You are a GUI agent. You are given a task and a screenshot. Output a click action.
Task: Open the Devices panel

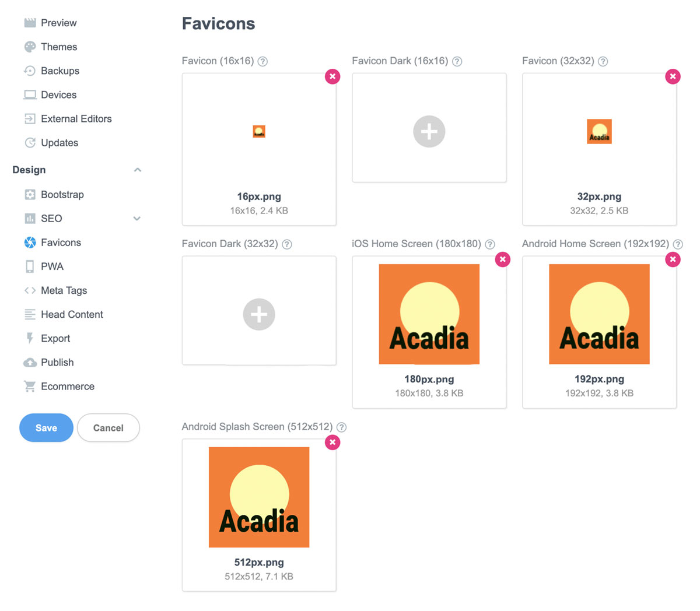tap(30, 94)
